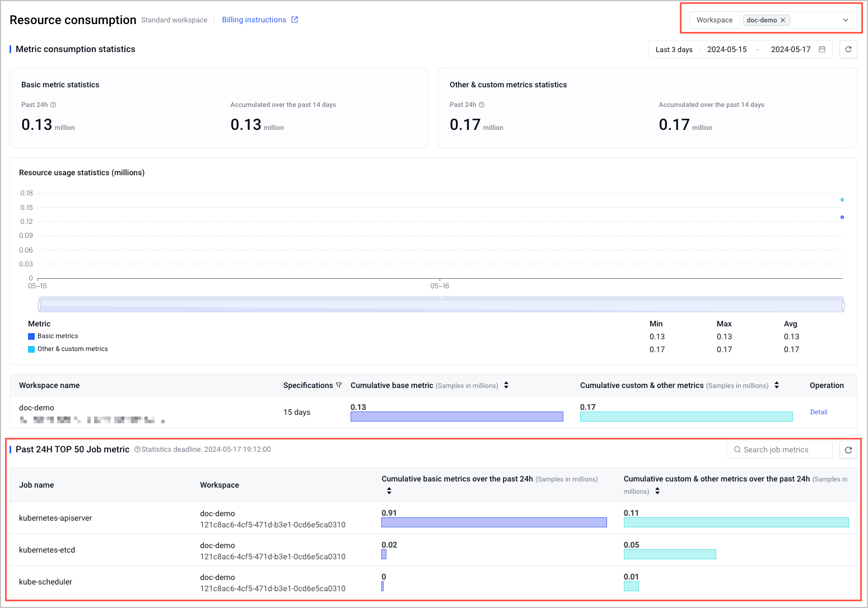868x608 pixels.
Task: Click the 0.91 basic metrics bar for kubernetes-apiserver
Action: [494, 522]
